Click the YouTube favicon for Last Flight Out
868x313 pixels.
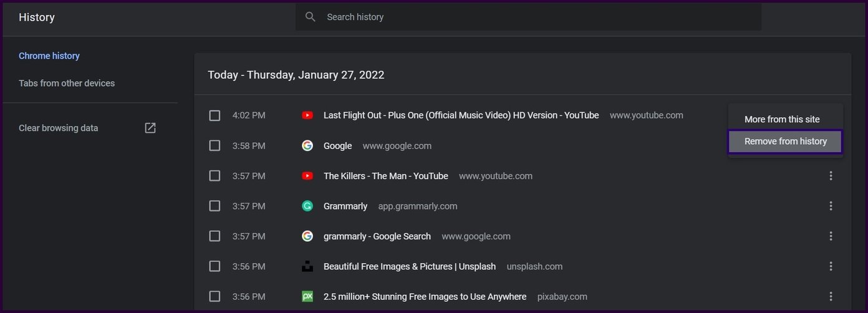307,115
